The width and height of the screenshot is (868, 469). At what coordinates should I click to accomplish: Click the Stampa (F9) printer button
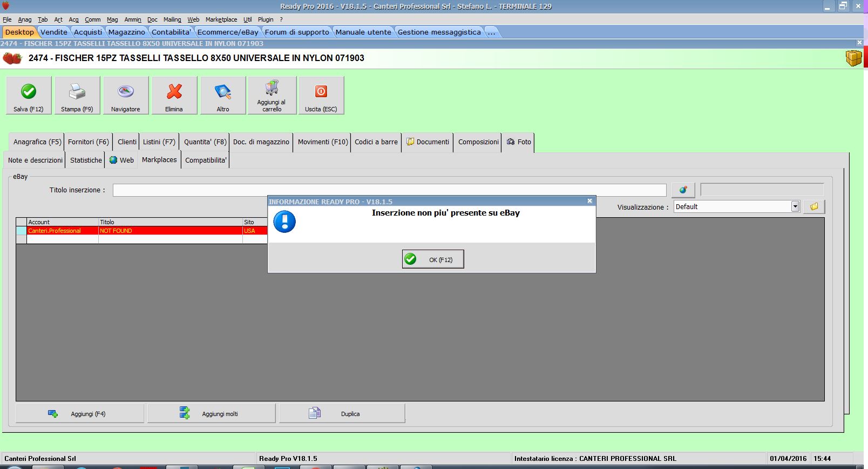click(77, 96)
